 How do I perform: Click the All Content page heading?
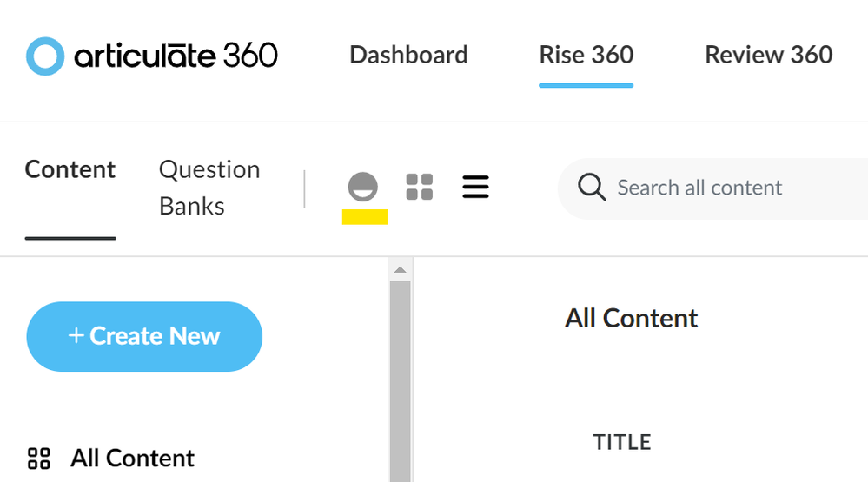[631, 318]
